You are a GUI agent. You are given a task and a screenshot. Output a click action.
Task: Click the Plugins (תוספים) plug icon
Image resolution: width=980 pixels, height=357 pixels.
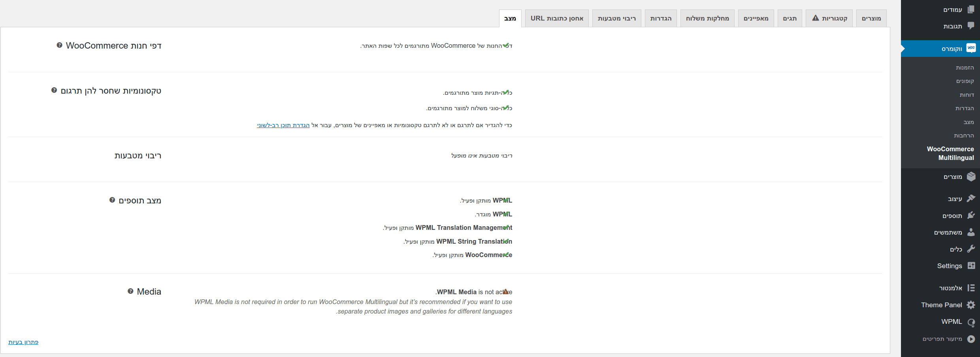click(971, 215)
